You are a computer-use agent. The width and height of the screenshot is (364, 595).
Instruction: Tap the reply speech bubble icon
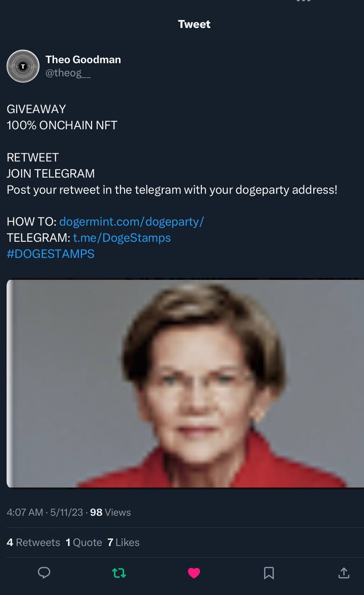pos(44,573)
